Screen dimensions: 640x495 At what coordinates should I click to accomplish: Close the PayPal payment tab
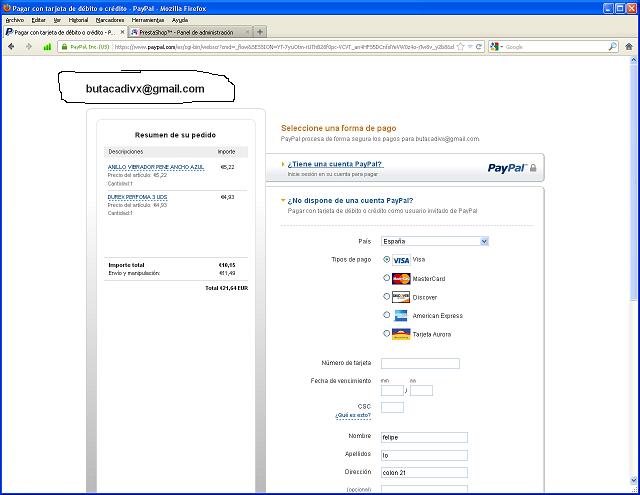coord(122,32)
